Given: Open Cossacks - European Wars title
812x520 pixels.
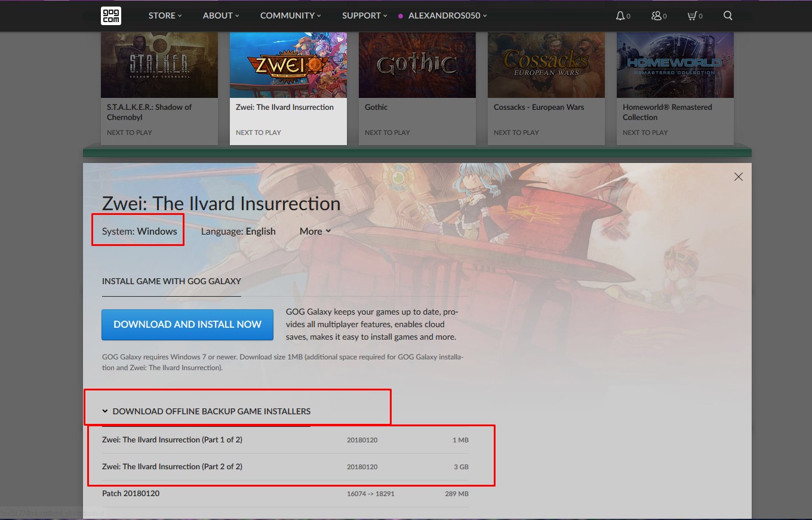Looking at the screenshot, I should [539, 107].
